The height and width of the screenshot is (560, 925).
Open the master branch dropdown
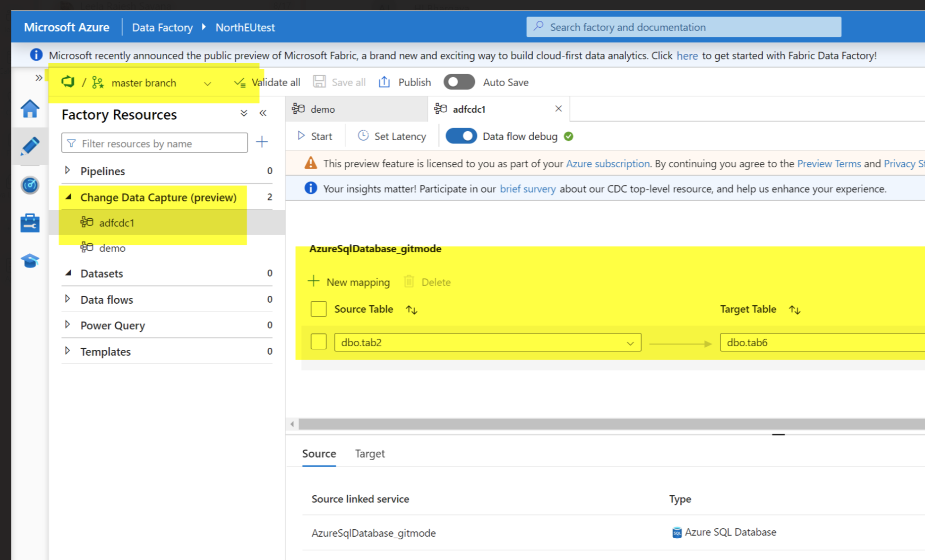coord(207,83)
